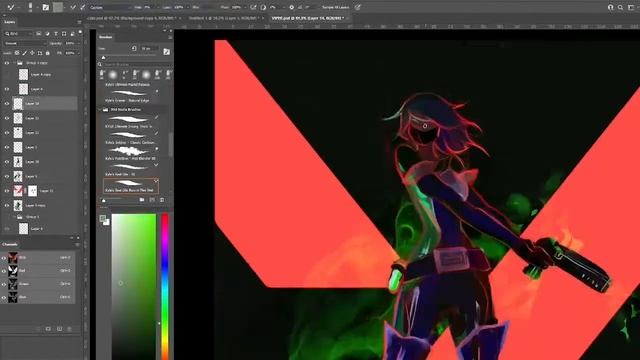This screenshot has height=360, width=640.
Task: Click the Channels panel tab
Action: [x=10, y=244]
